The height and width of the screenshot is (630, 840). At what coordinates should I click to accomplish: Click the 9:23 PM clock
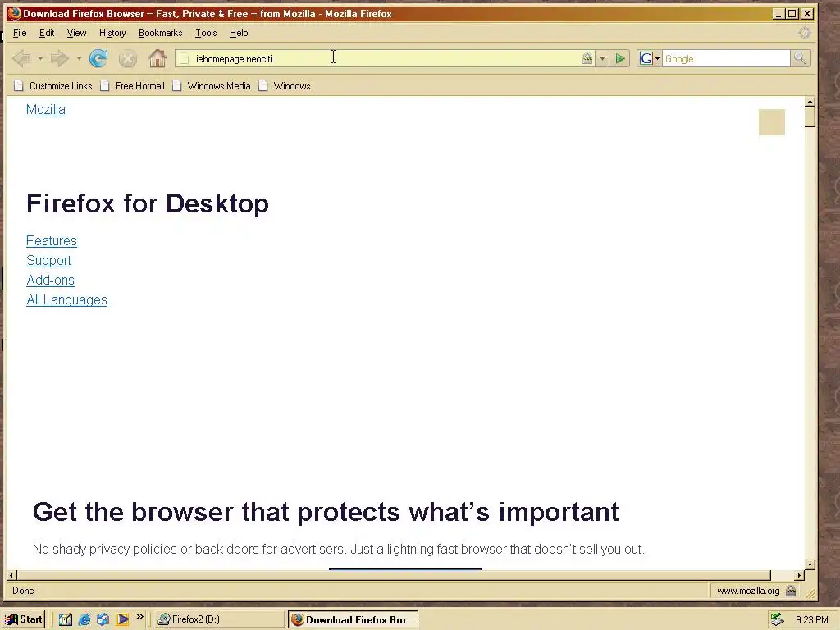point(811,620)
